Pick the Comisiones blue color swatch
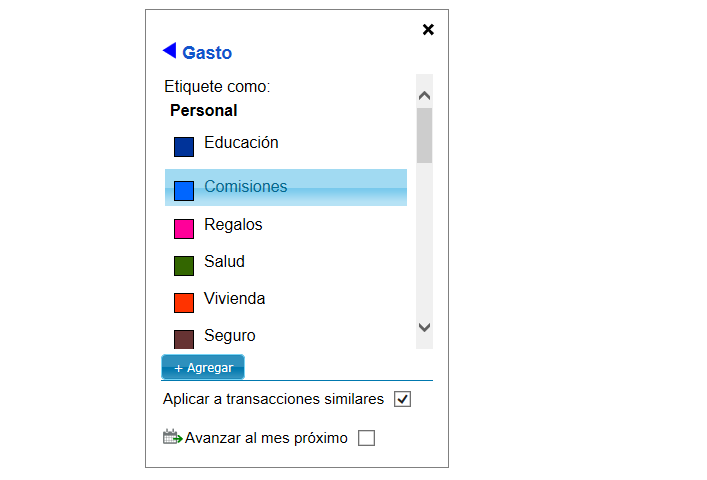 click(x=184, y=190)
